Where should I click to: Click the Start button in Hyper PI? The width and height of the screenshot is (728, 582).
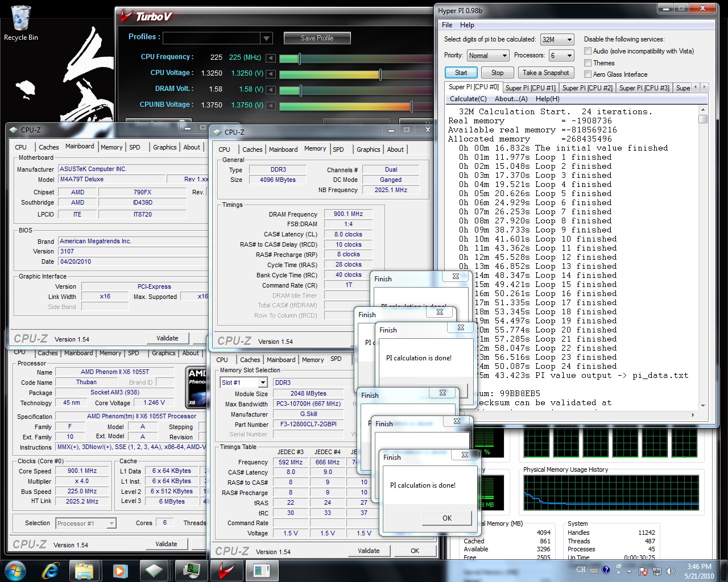(x=461, y=73)
